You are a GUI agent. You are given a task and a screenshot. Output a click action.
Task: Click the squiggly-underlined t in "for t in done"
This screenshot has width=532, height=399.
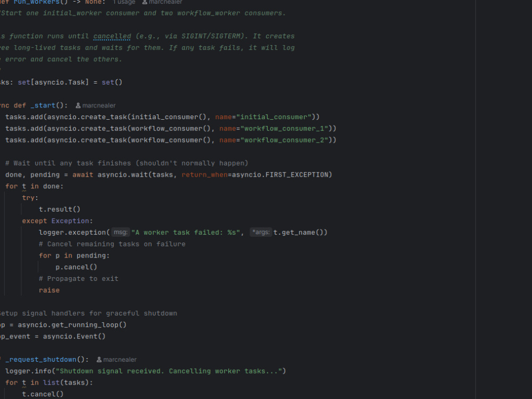(x=24, y=187)
